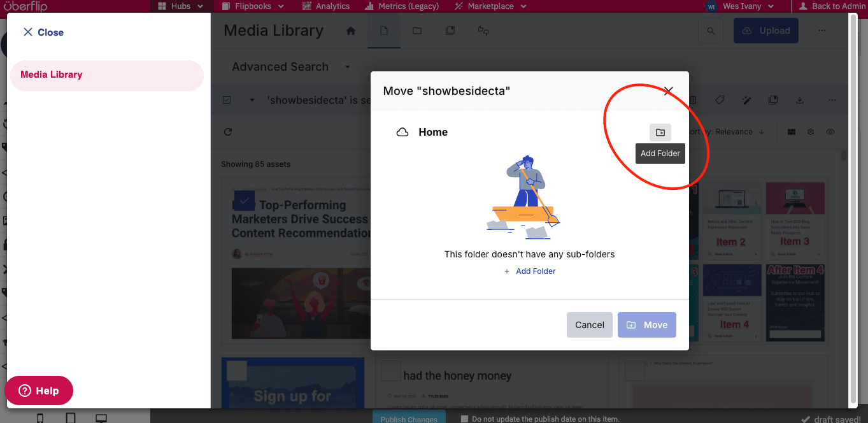The image size is (868, 423).
Task: Click the blue Add Folder link
Action: coord(530,271)
